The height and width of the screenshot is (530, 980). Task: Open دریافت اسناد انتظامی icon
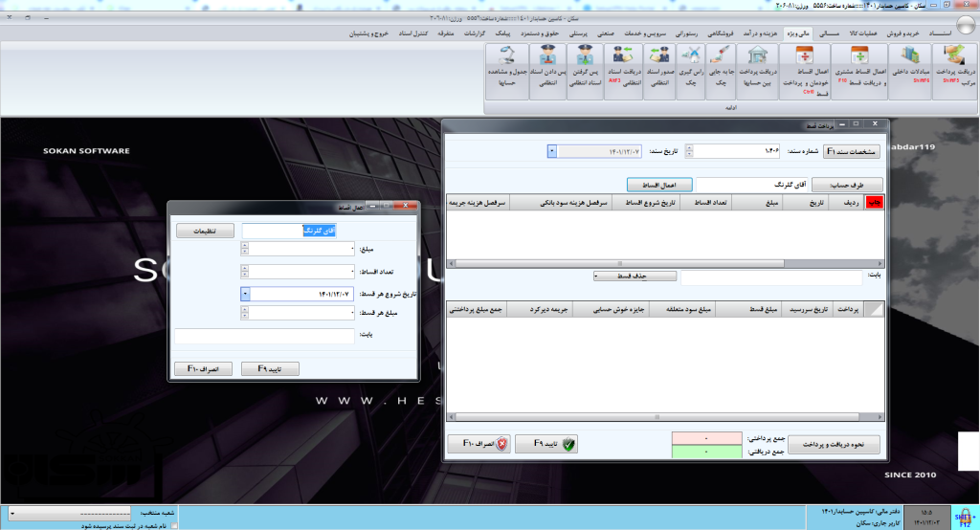(624, 71)
